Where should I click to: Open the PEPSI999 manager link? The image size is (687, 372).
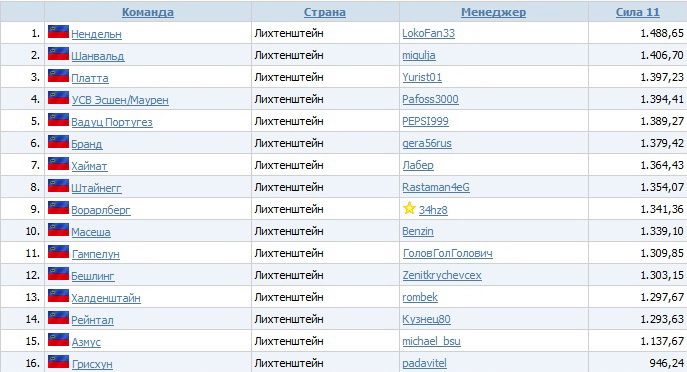click(x=425, y=121)
